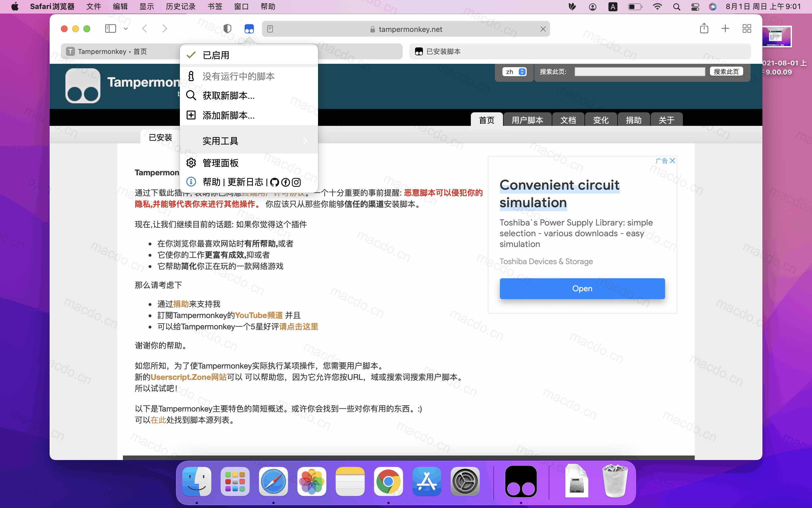Viewport: 812px width, 508px height.
Task: Click the stop loading X in address bar
Action: (x=543, y=29)
